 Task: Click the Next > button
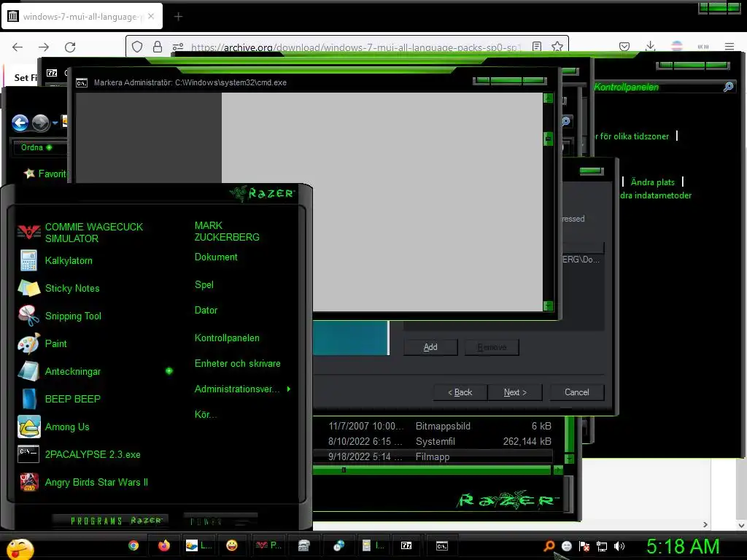tap(515, 392)
